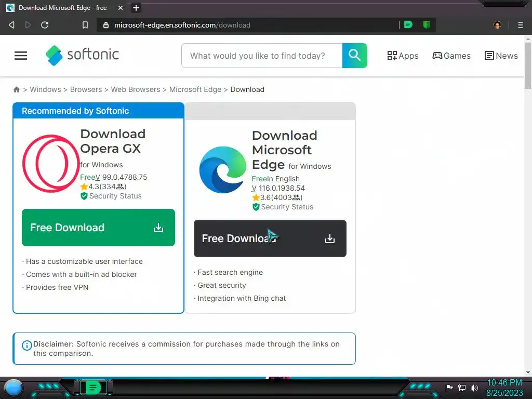This screenshot has height=399, width=532.
Task: Open the News section
Action: [501, 56]
